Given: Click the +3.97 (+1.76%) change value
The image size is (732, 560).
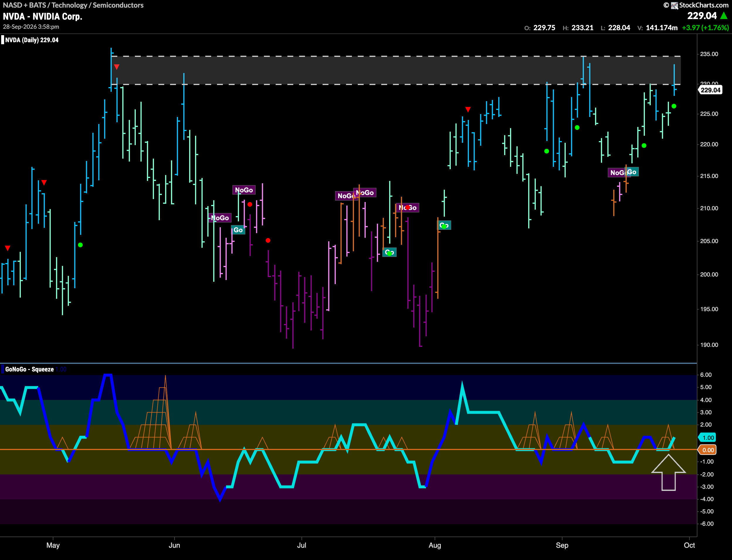Looking at the screenshot, I should (705, 28).
